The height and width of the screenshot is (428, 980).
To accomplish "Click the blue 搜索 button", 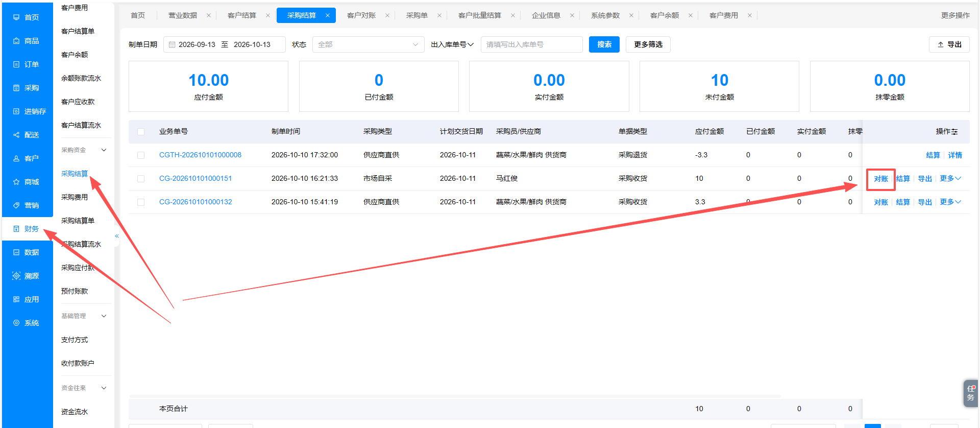I will point(604,44).
